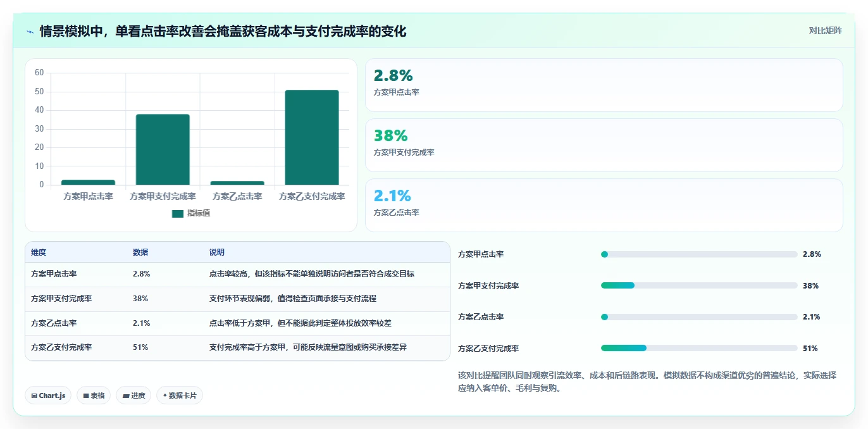Toggle the 指标值 legend swatch in chart
Viewport: 868px width, 429px height.
(x=178, y=214)
